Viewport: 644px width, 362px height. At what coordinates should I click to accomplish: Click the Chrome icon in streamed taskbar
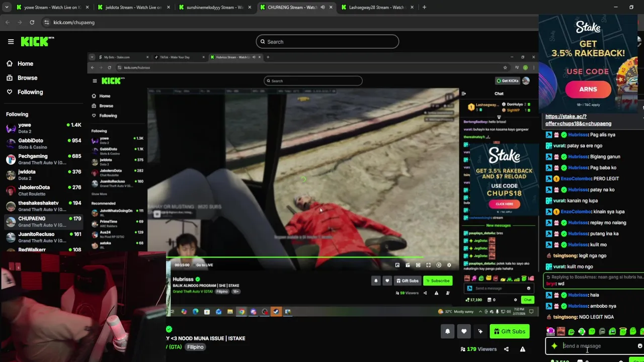coord(242,312)
